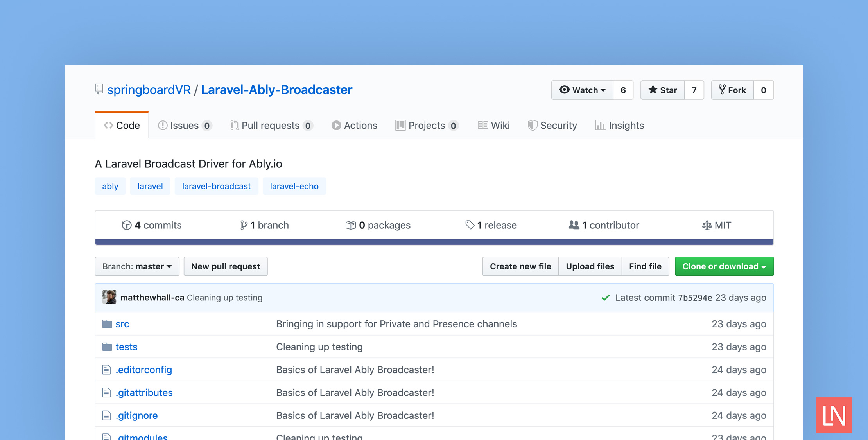
Task: Click the .gitattributes file icon
Action: point(106,392)
